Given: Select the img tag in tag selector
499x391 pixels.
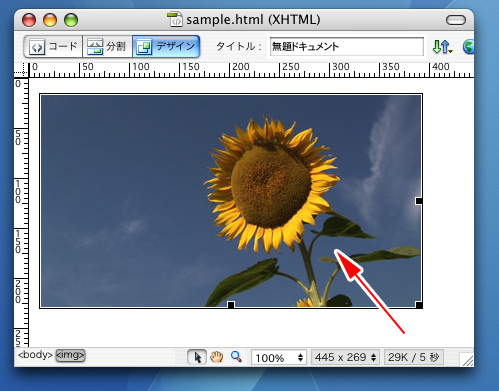Looking at the screenshot, I should pyautogui.click(x=70, y=355).
